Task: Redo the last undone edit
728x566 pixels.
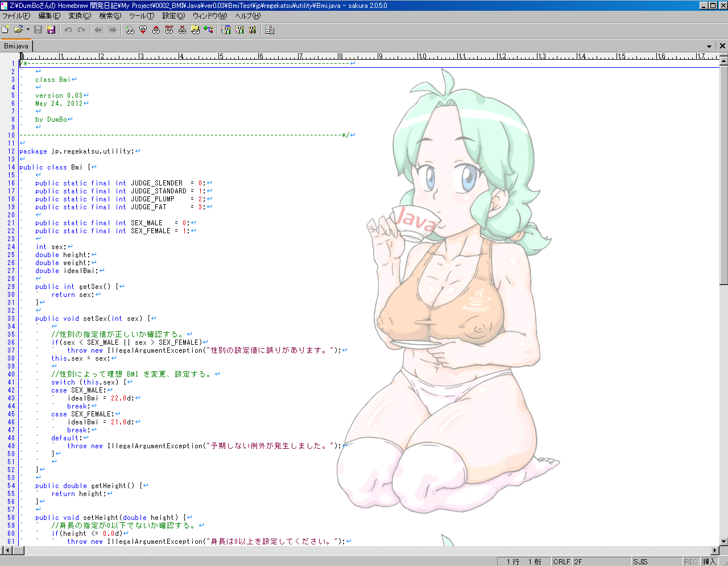Action: pyautogui.click(x=81, y=30)
